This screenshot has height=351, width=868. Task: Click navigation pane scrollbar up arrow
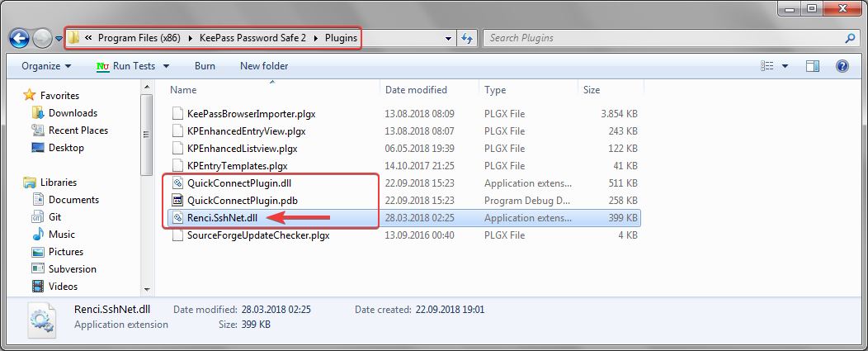click(147, 87)
